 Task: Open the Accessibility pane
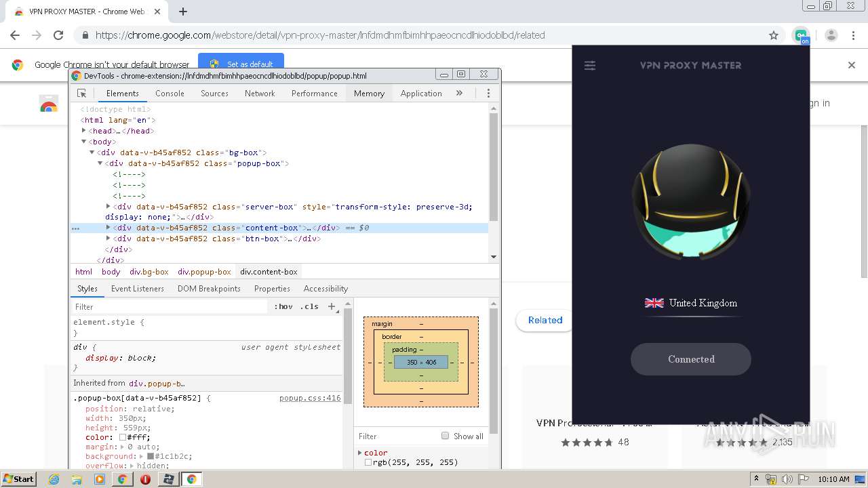click(325, 289)
